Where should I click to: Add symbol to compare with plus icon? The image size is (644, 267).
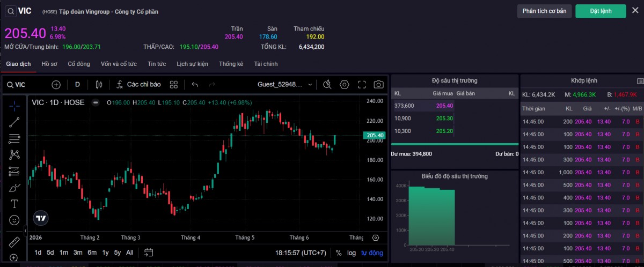coord(56,85)
